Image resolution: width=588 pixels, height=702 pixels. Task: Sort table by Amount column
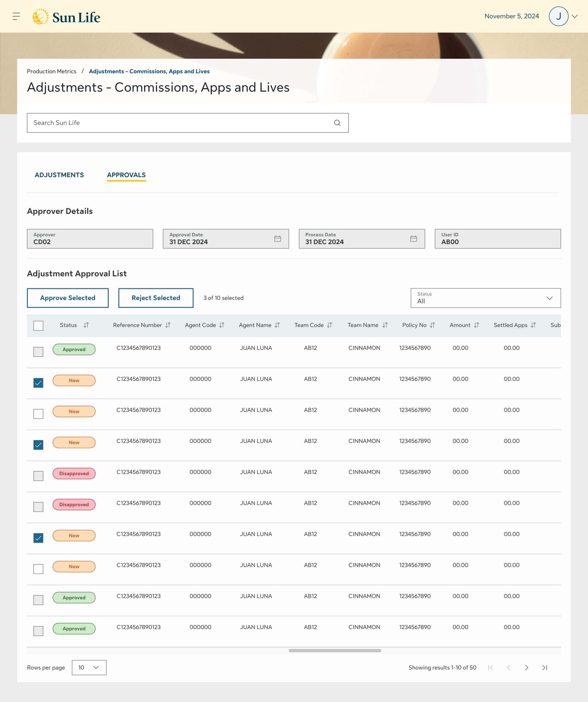click(x=477, y=325)
